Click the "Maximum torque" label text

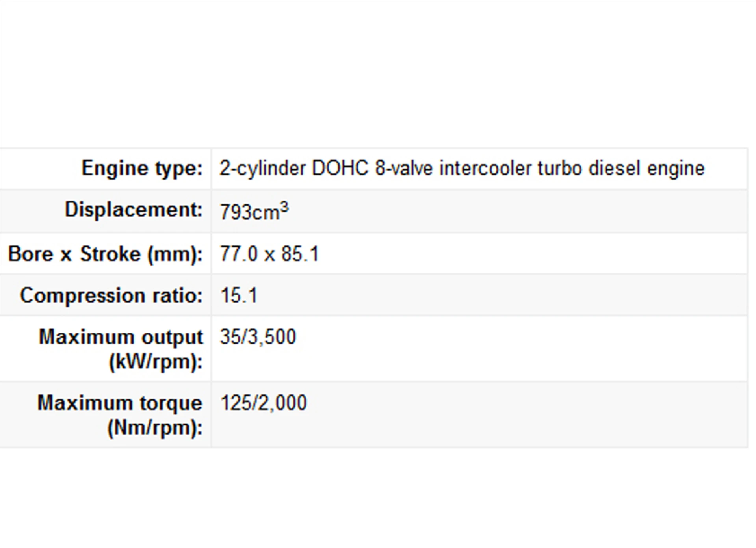(120, 403)
